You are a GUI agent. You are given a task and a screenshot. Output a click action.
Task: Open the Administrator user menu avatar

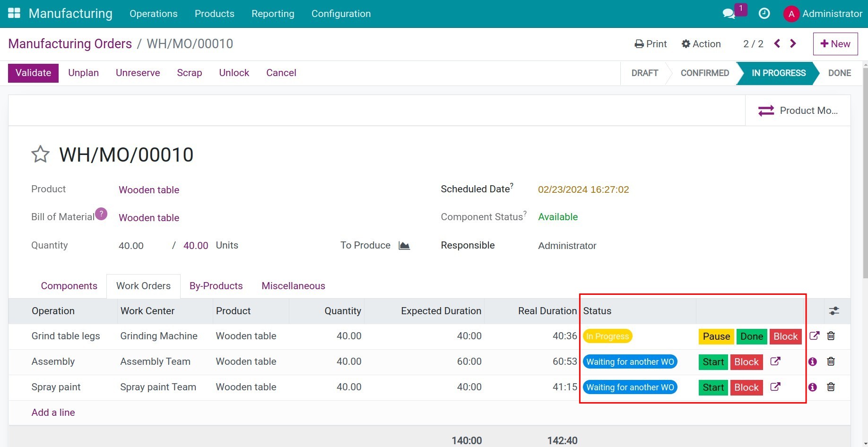[791, 14]
